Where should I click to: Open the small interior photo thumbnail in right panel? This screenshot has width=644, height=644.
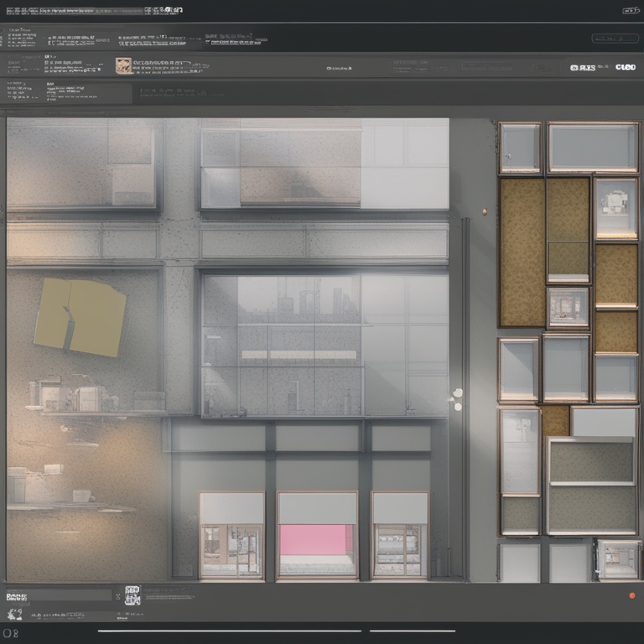click(x=568, y=308)
